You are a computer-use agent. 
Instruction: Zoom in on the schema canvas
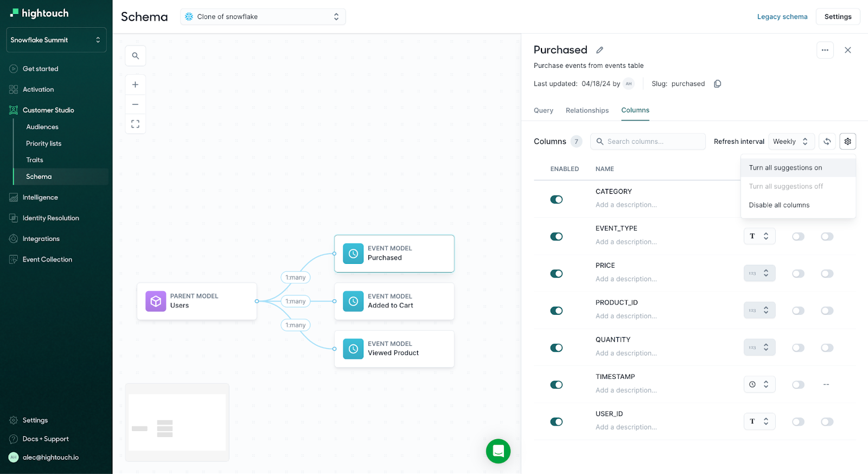click(135, 85)
